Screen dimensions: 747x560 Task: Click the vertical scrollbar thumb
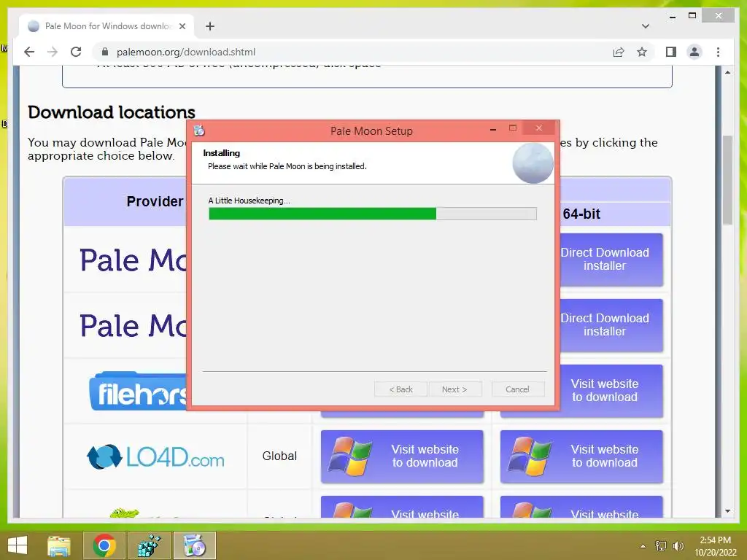point(727,180)
